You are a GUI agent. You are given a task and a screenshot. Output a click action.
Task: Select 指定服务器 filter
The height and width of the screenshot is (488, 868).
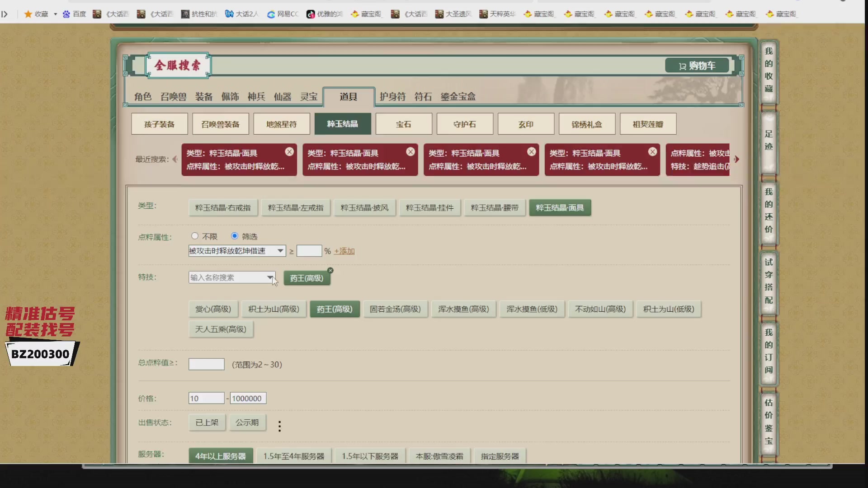pyautogui.click(x=500, y=456)
